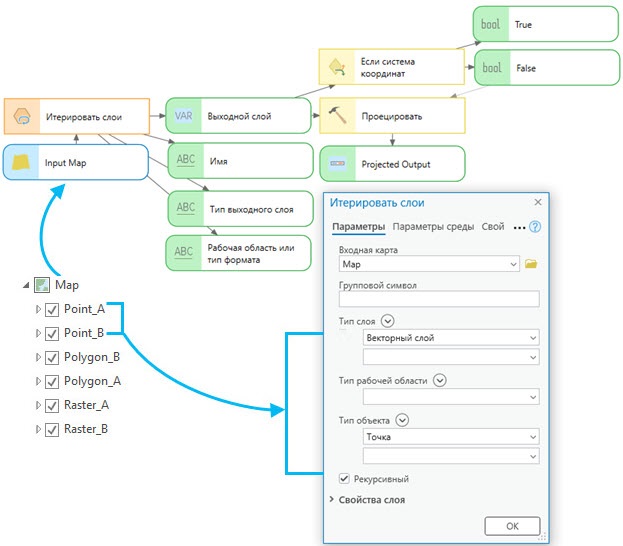Switch to the Свой tab

point(492,227)
